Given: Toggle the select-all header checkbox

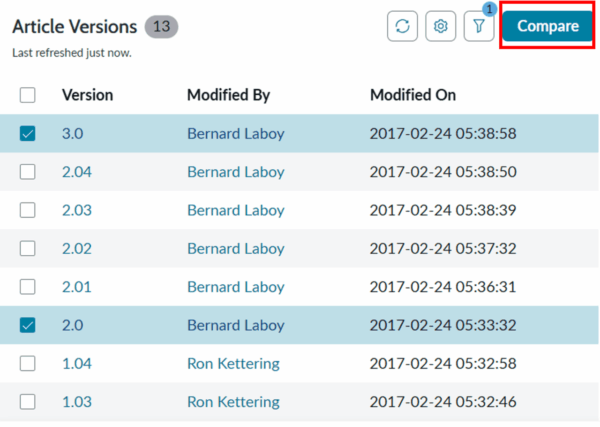Looking at the screenshot, I should [x=28, y=95].
